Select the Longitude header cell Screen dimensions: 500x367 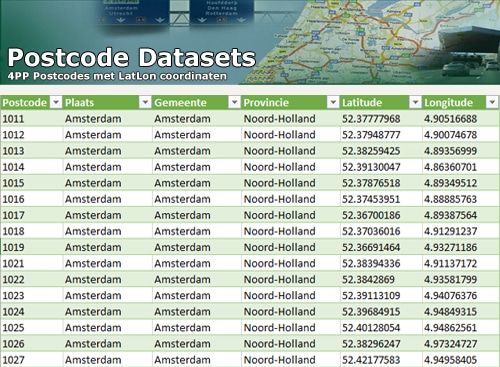tap(461, 102)
